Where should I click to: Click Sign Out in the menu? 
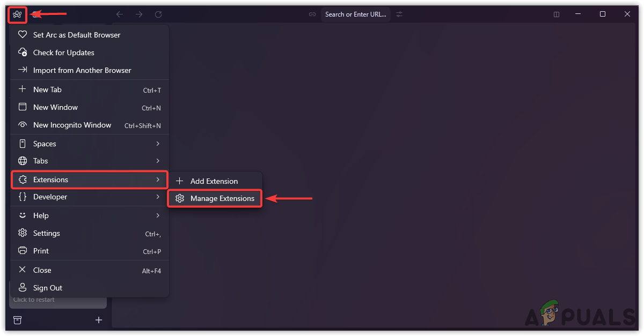point(48,288)
